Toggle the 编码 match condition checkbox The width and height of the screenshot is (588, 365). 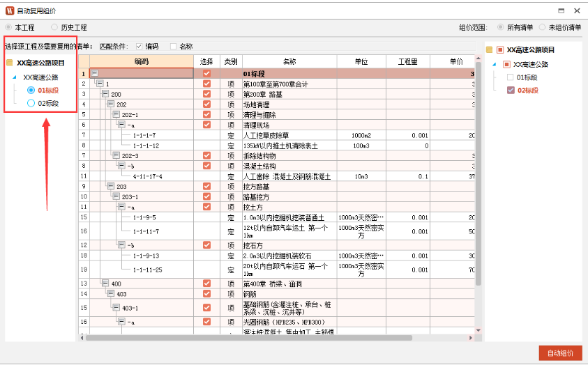pyautogui.click(x=140, y=47)
